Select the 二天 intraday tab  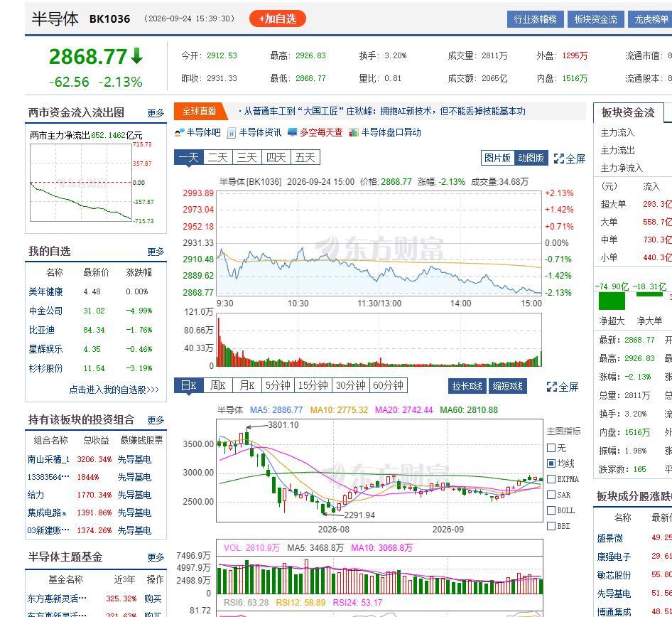pyautogui.click(x=217, y=157)
